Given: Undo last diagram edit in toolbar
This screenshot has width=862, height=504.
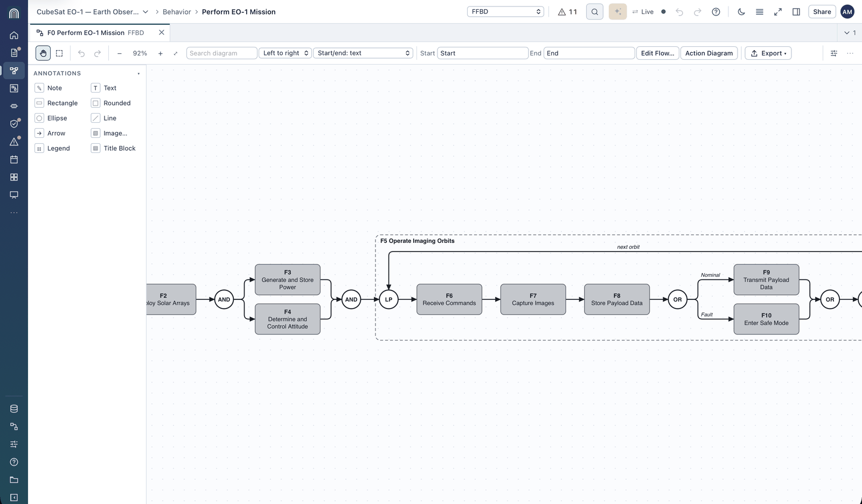Looking at the screenshot, I should (x=81, y=53).
